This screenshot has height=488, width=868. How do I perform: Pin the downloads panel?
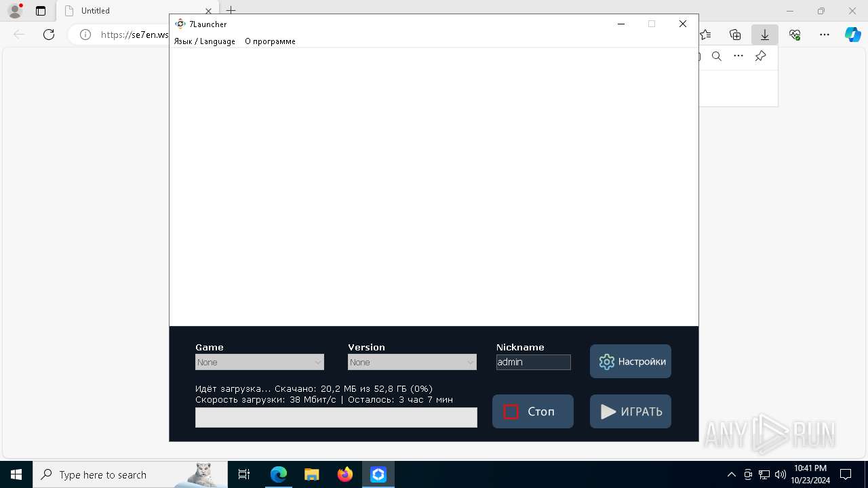(761, 56)
